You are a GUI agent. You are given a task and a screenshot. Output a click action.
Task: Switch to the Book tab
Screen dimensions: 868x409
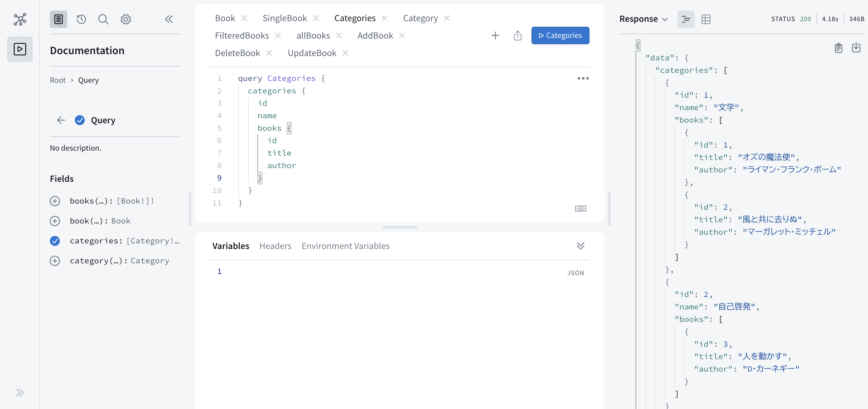pos(225,18)
